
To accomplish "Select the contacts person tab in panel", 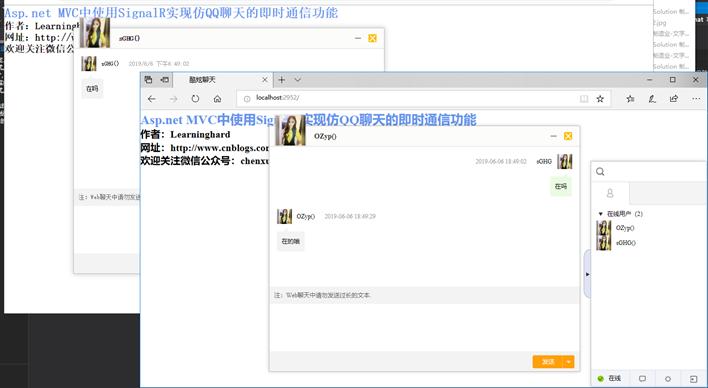I will [610, 193].
